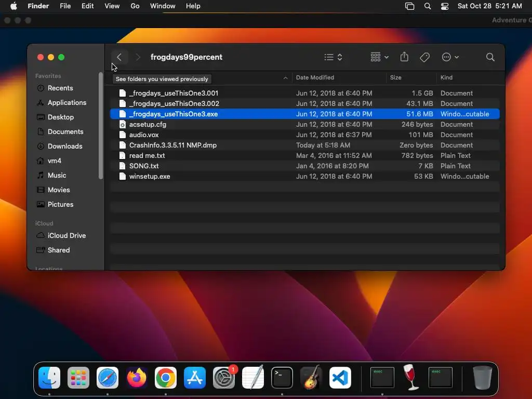Image resolution: width=532 pixels, height=399 pixels.
Task: Launch Safari from the Dock
Action: click(x=108, y=377)
